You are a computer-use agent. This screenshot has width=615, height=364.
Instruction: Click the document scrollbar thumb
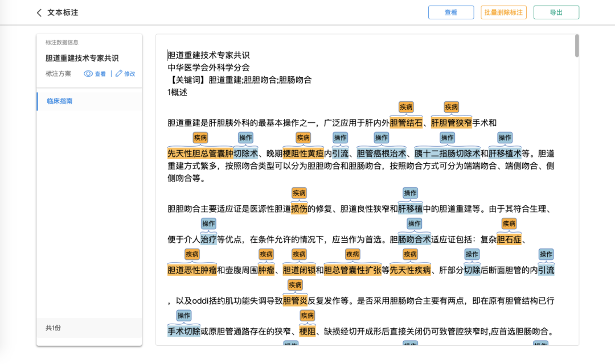pyautogui.click(x=576, y=46)
